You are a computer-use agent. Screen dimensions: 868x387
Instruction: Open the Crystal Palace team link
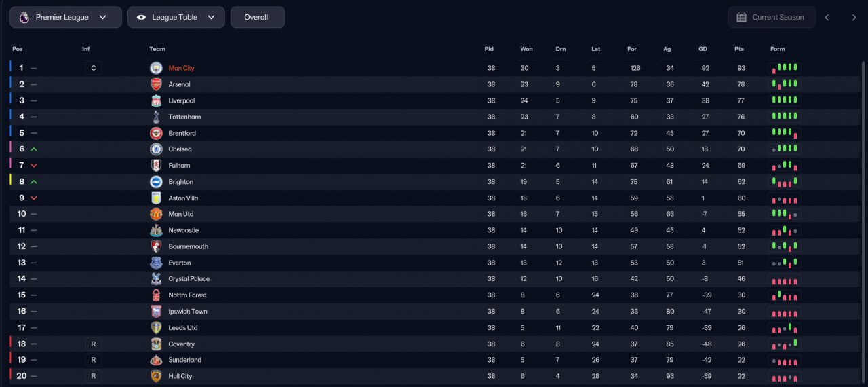click(x=189, y=279)
